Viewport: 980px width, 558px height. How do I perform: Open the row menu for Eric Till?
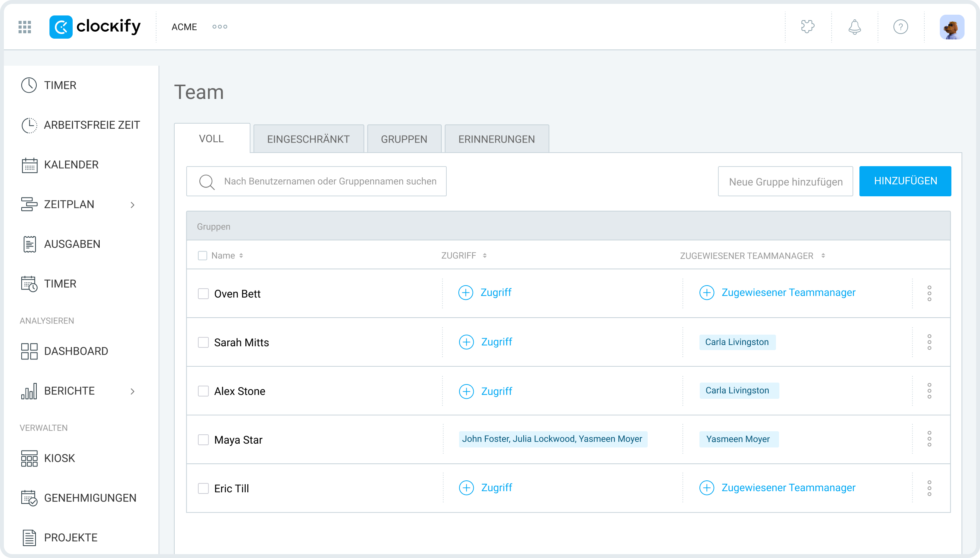[929, 488]
